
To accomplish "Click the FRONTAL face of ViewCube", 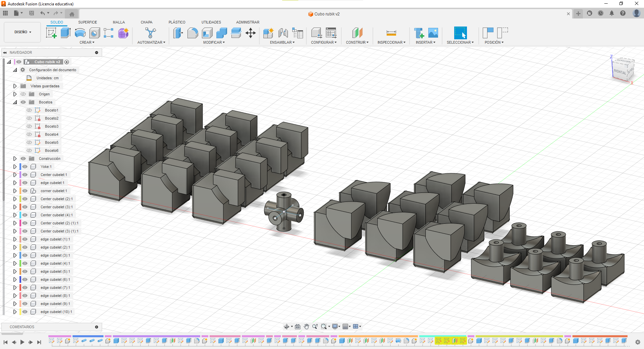I will (620, 72).
